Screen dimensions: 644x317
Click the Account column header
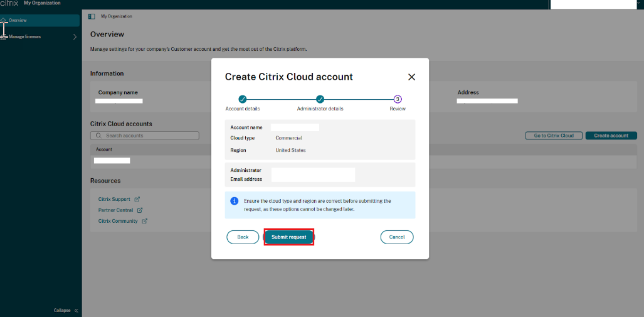pos(104,149)
